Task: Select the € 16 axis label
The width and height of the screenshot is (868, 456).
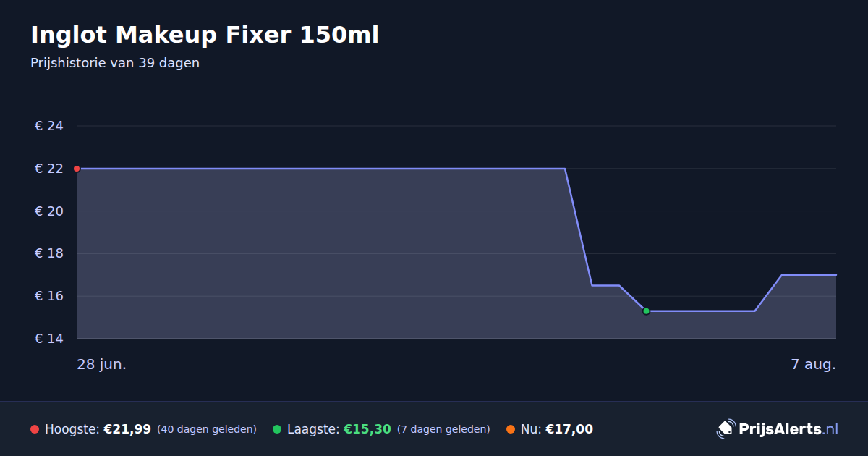Action: (49, 296)
